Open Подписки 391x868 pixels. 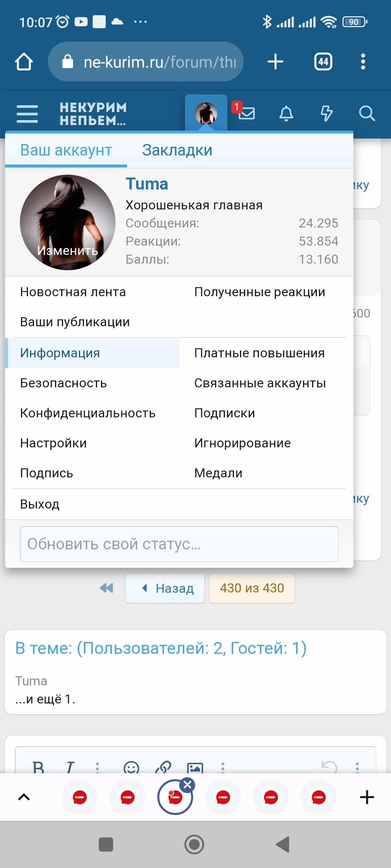point(224,413)
